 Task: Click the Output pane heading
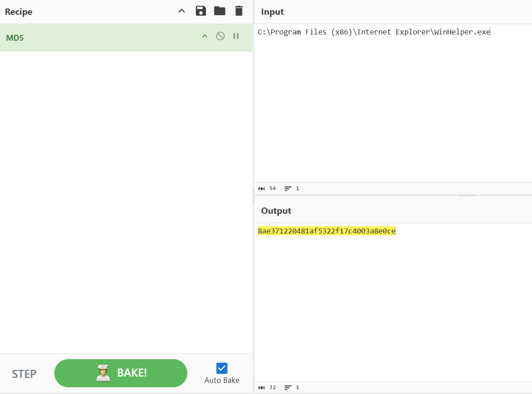coord(276,211)
